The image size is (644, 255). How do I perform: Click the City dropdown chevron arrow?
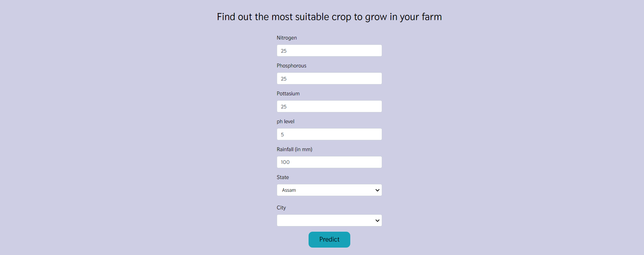point(377,220)
